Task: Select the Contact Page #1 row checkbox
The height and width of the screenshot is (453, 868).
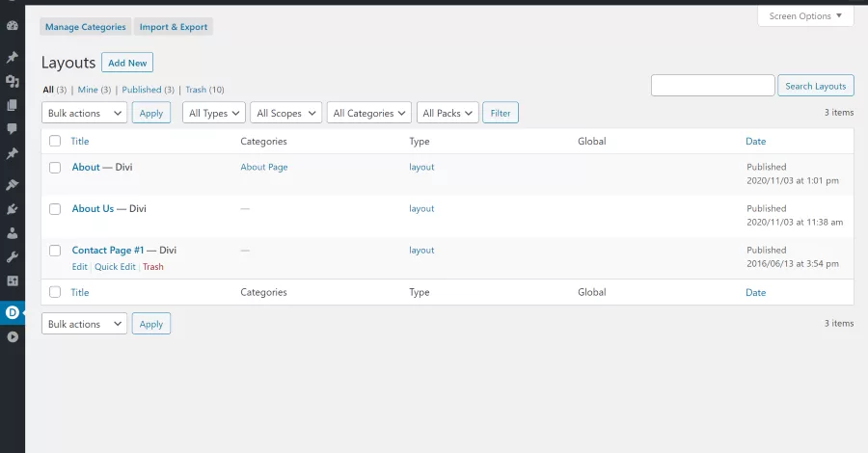Action: tap(55, 251)
